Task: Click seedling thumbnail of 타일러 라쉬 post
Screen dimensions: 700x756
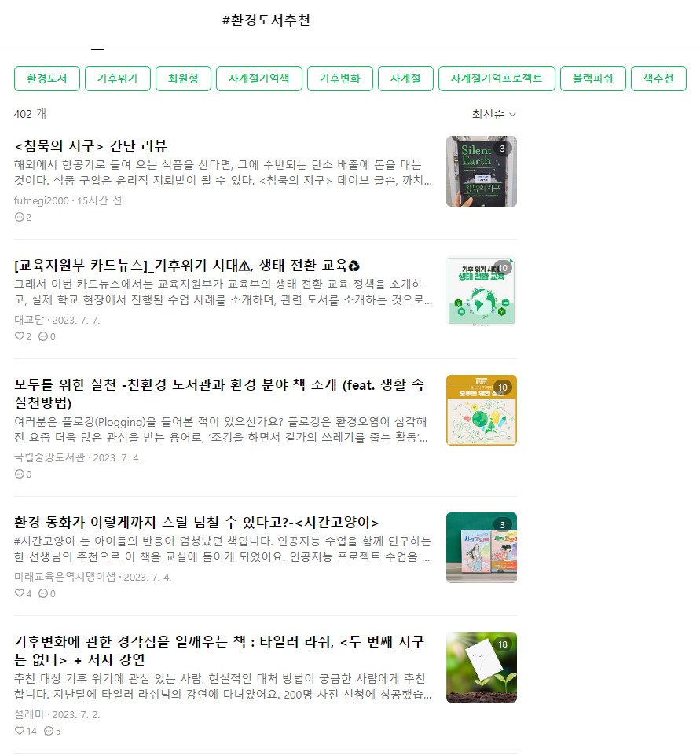Action: [x=481, y=666]
